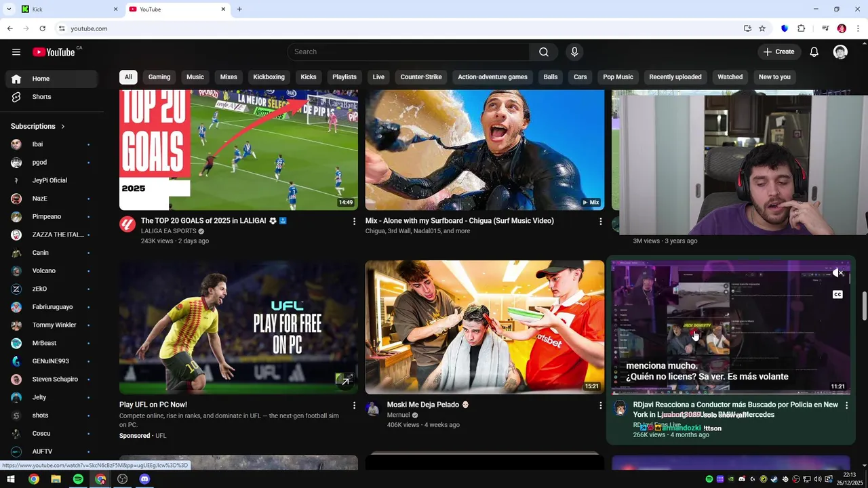This screenshot has width=868, height=488.
Task: Filter feed by Kickboxing chip
Action: coord(269,77)
